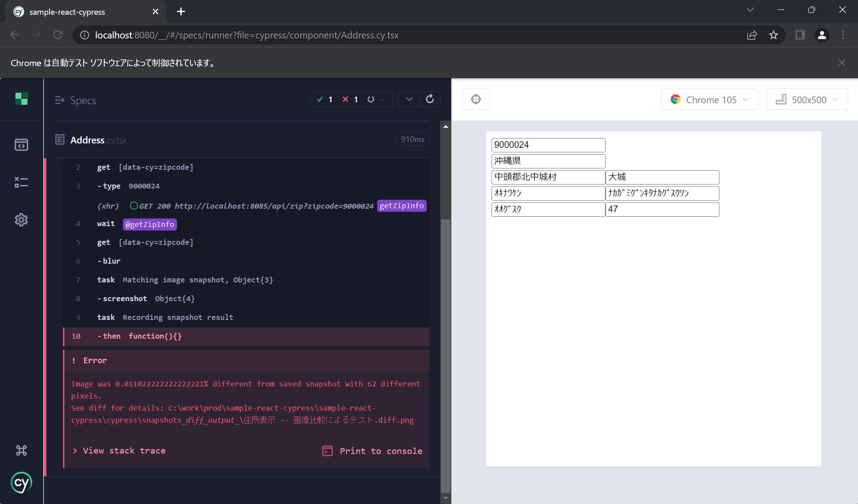Screen dimensions: 858x504
Task: Bookmark the page with the star icon
Action: [x=774, y=35]
